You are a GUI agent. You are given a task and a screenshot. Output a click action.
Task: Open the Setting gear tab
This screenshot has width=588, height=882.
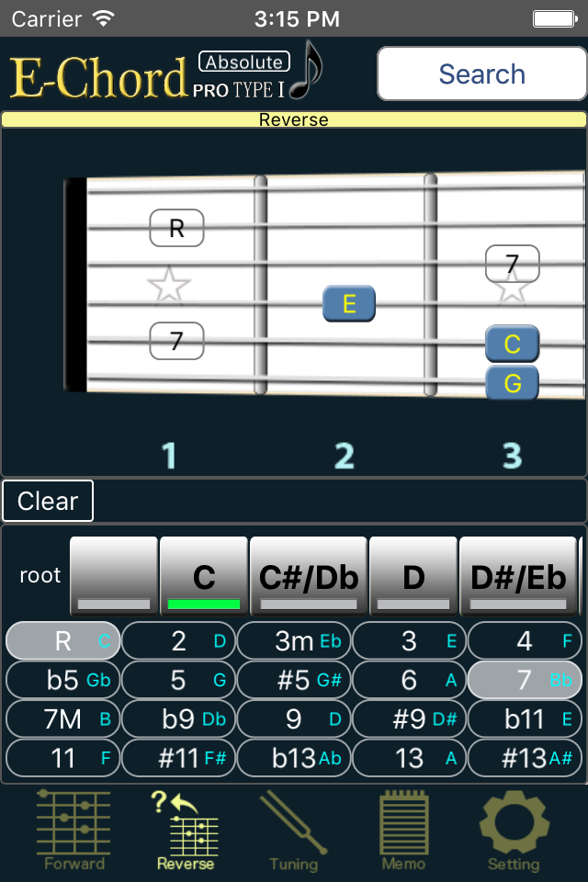(x=514, y=831)
